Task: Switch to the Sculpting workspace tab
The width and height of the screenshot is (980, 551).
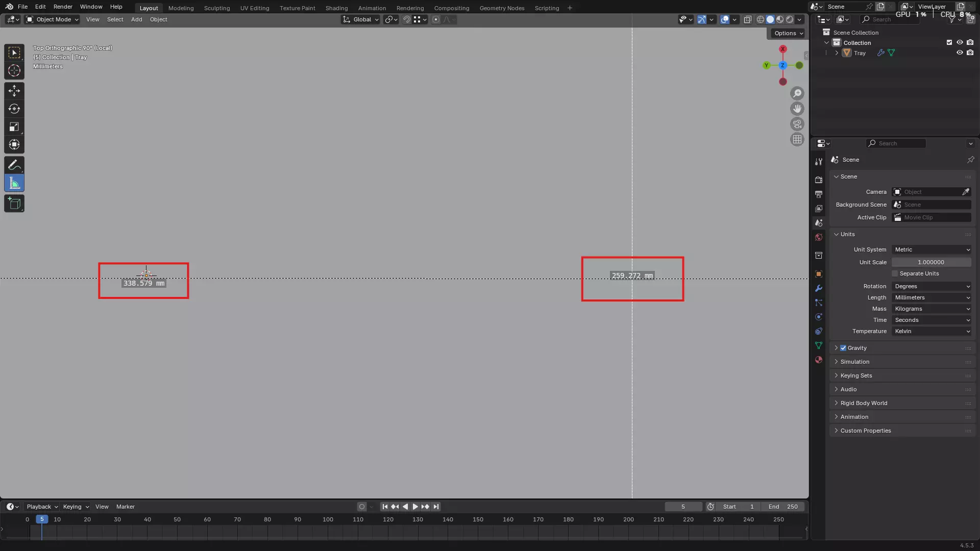Action: (x=217, y=8)
